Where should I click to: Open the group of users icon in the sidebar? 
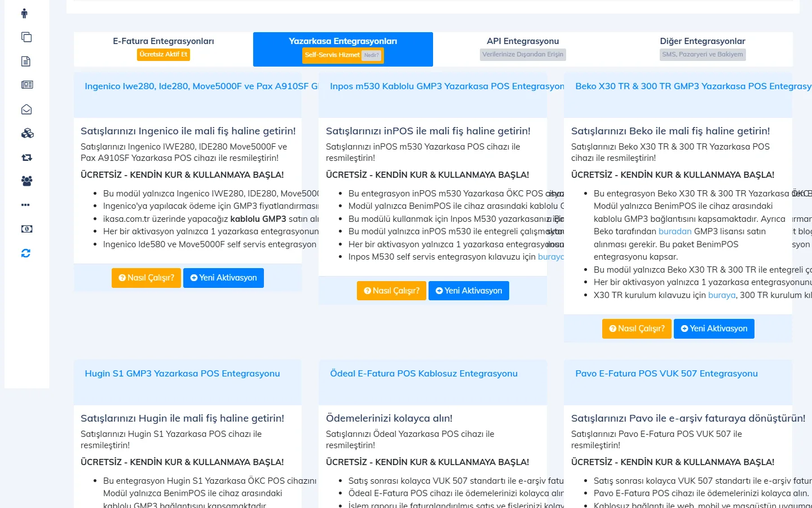pyautogui.click(x=27, y=181)
